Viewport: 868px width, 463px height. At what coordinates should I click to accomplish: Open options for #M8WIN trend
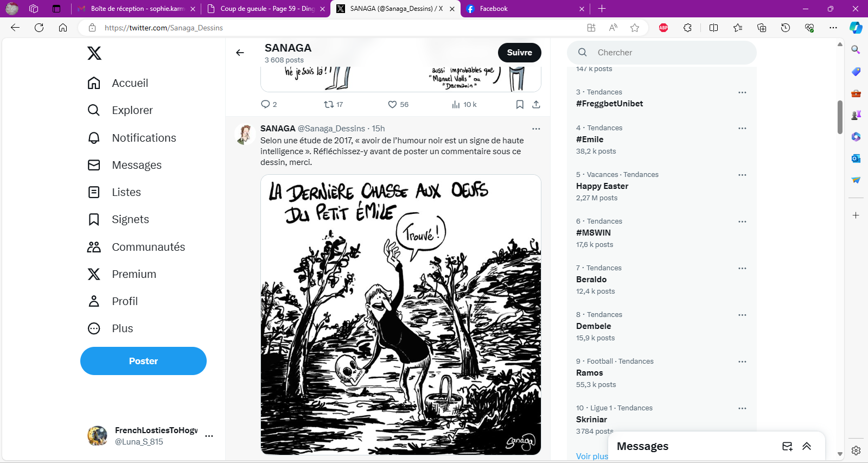tap(742, 221)
